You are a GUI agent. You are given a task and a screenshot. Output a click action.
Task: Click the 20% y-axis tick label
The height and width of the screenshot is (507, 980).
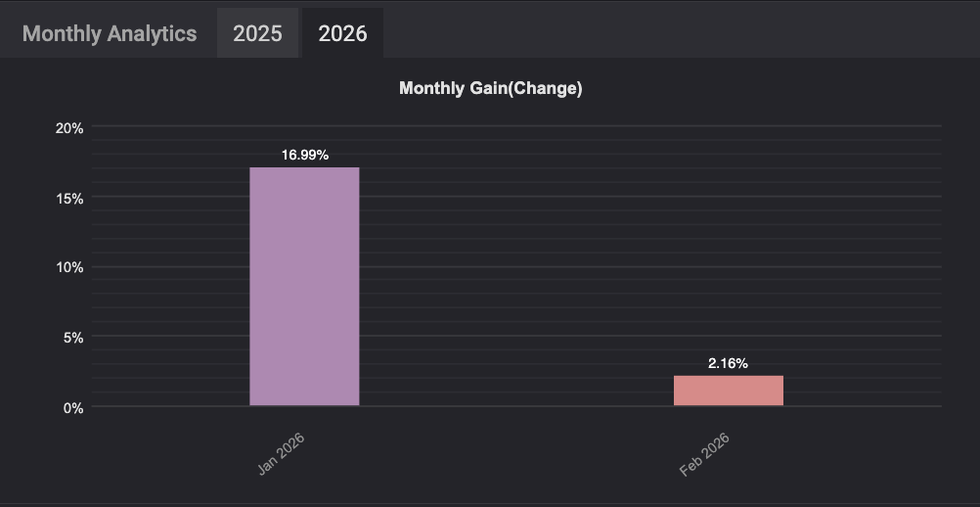69,128
